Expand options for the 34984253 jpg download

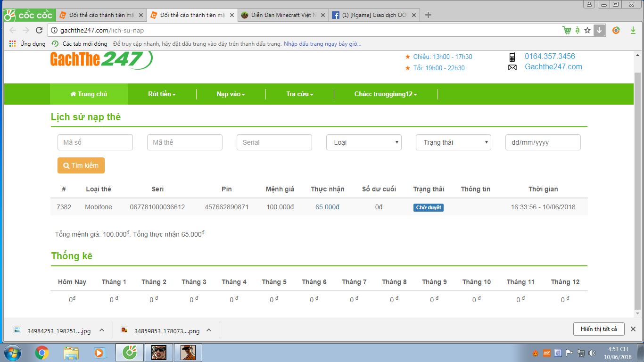tap(101, 330)
